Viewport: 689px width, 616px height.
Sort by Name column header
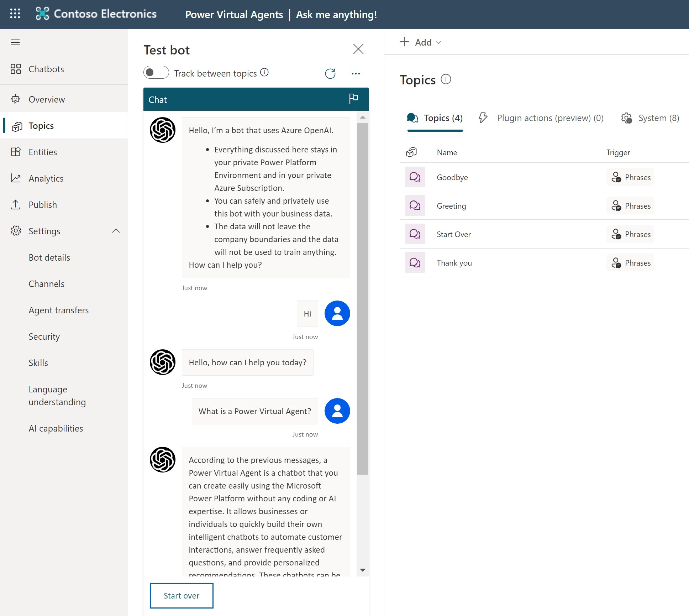(447, 152)
